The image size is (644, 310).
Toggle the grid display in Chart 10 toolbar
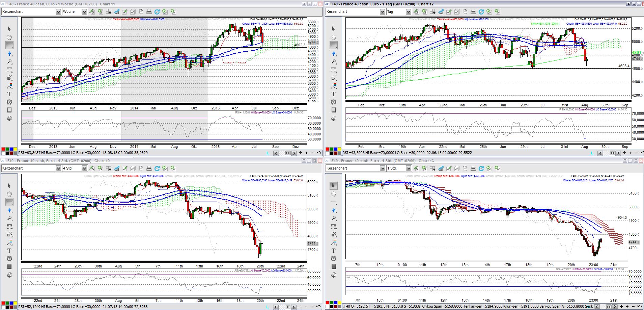tap(108, 169)
